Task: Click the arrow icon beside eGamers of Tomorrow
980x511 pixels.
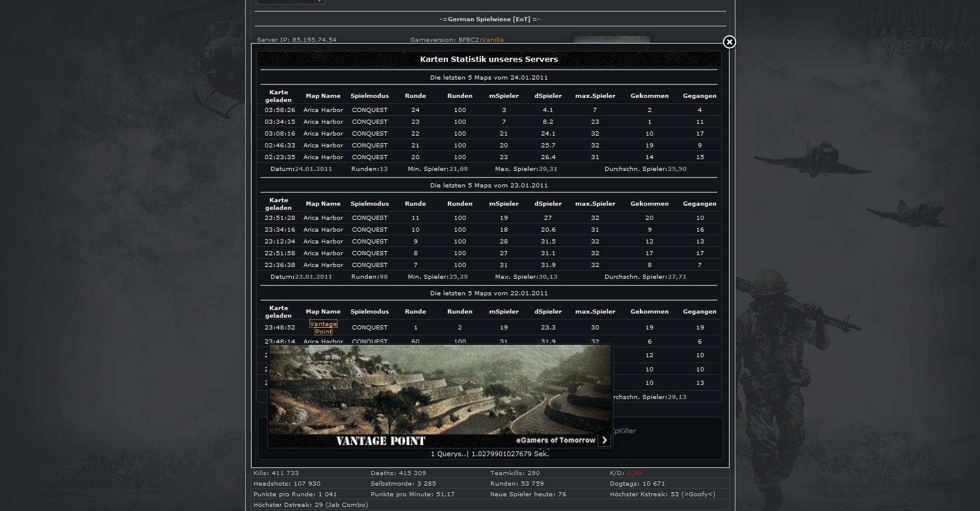Action: pyautogui.click(x=604, y=440)
